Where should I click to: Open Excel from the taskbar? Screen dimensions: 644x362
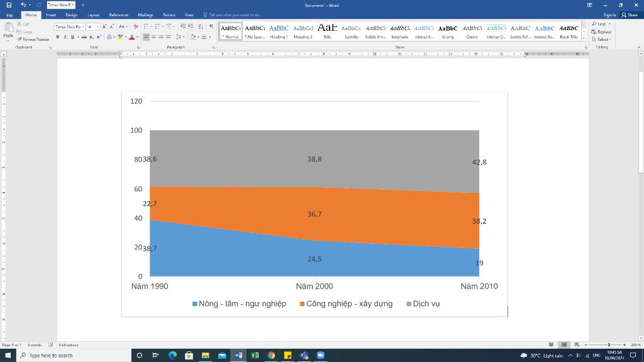click(x=255, y=355)
